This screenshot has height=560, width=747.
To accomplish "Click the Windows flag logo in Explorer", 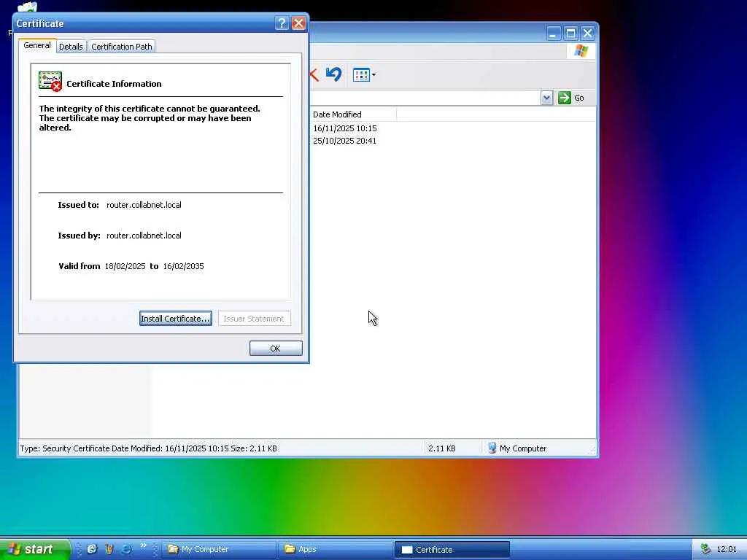I will (581, 50).
